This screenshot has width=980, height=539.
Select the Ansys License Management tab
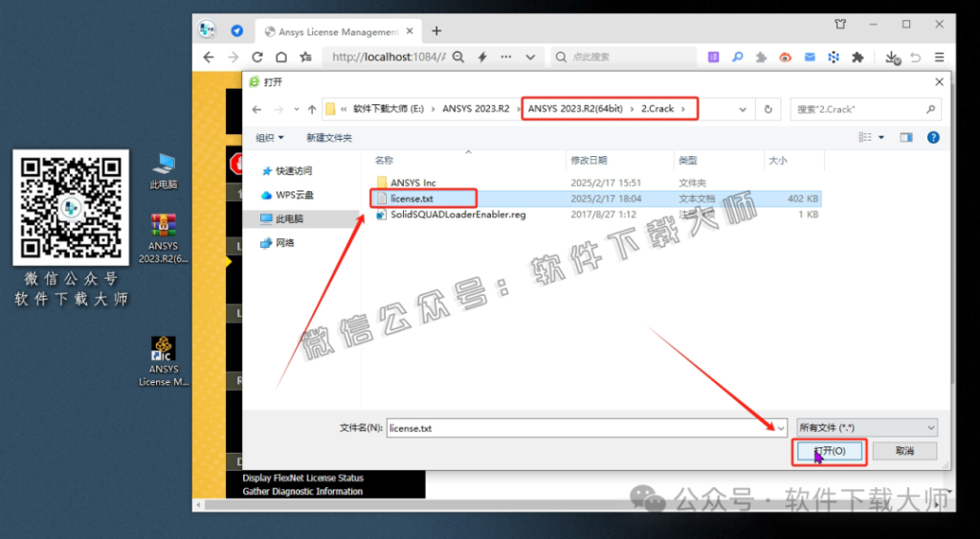click(339, 32)
